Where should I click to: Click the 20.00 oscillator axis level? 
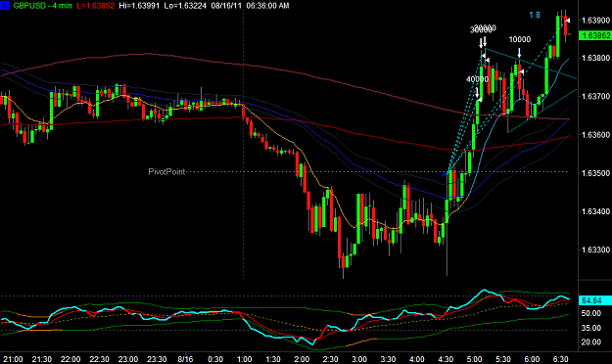(590, 342)
